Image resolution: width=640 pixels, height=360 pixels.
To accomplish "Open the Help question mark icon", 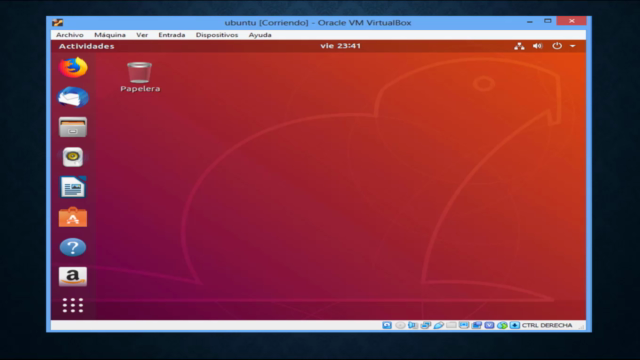I will 73,247.
